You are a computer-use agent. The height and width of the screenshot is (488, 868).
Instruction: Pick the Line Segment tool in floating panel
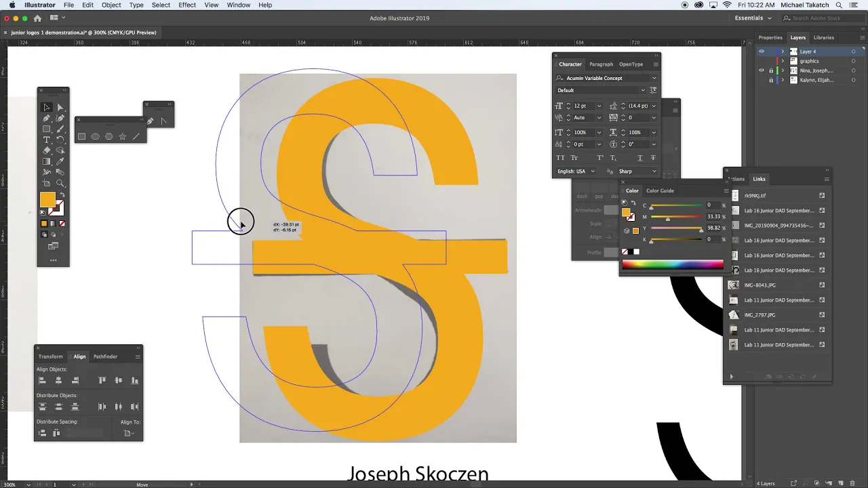click(136, 136)
